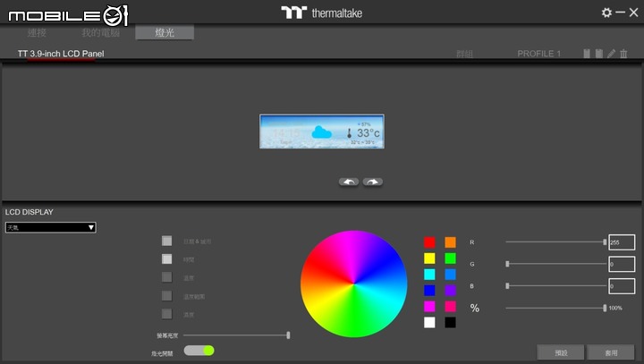Minimize the Thermaltake window
This screenshot has width=644, height=364.
point(621,13)
